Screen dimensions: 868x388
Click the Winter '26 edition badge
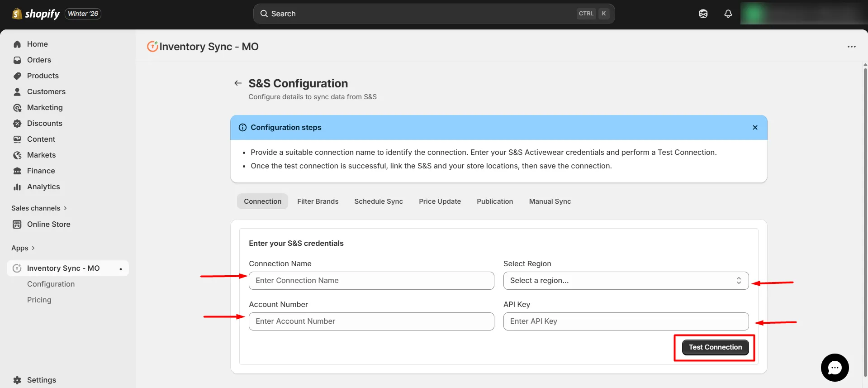[x=83, y=14]
